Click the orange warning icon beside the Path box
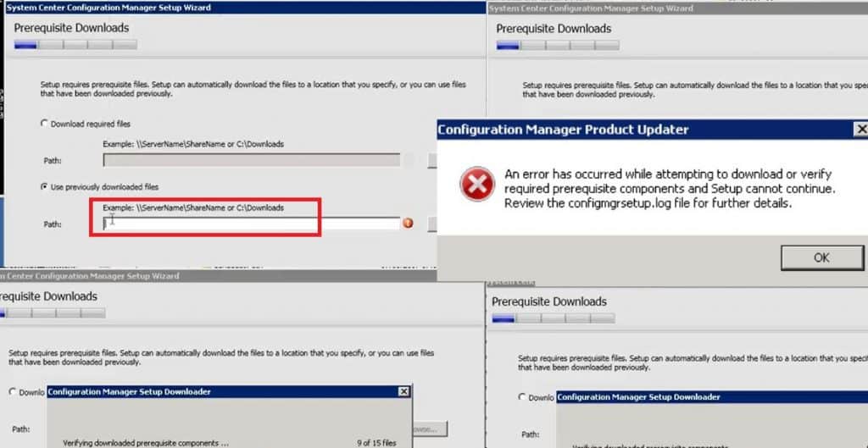The width and height of the screenshot is (868, 448). [x=408, y=224]
